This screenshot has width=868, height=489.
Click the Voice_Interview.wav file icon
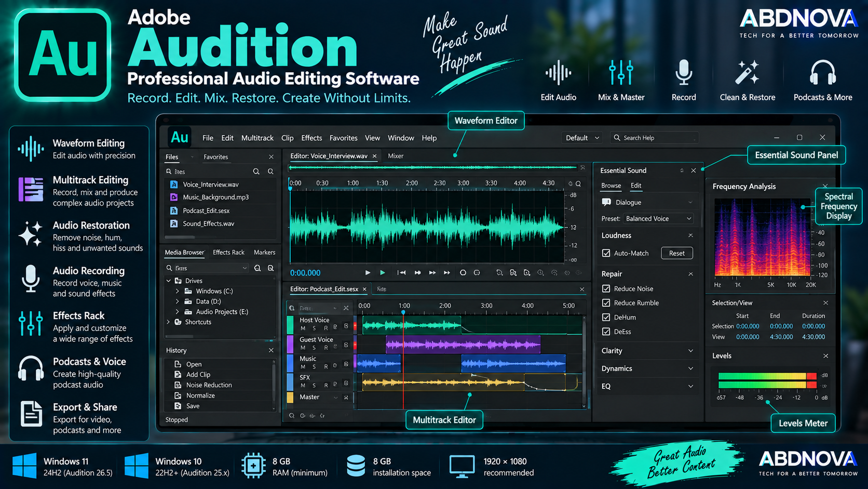coord(174,184)
